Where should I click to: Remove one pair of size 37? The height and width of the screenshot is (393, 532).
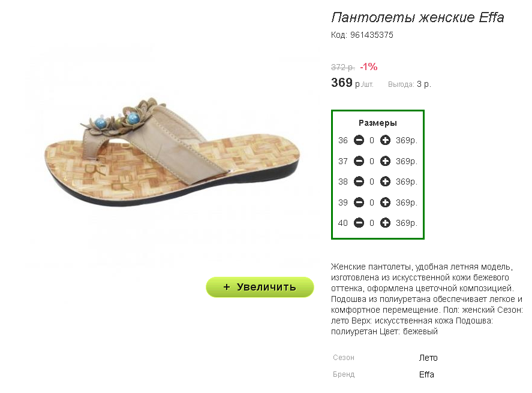359,161
